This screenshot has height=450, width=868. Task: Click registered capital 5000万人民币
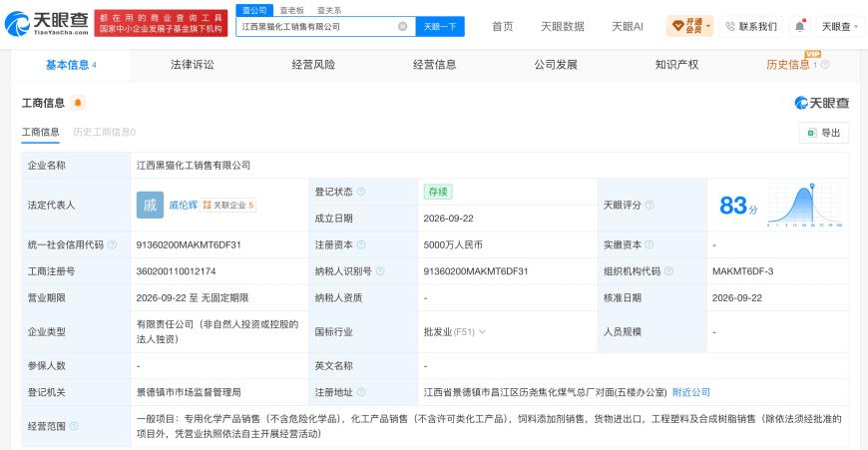(x=453, y=244)
